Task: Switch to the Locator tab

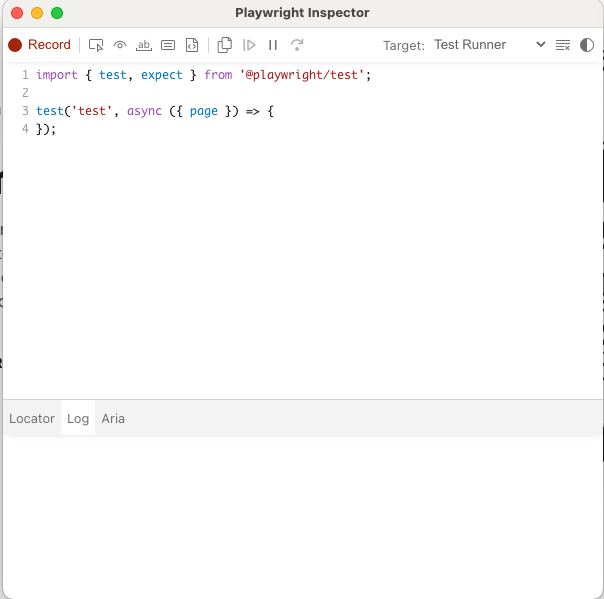Action: pyautogui.click(x=32, y=419)
